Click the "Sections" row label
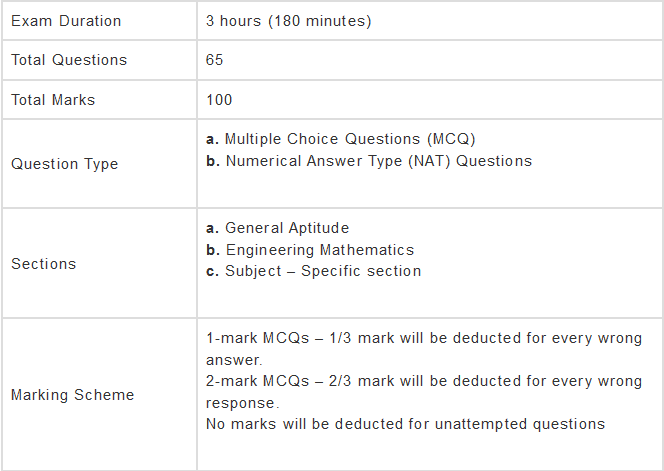 pyautogui.click(x=43, y=264)
